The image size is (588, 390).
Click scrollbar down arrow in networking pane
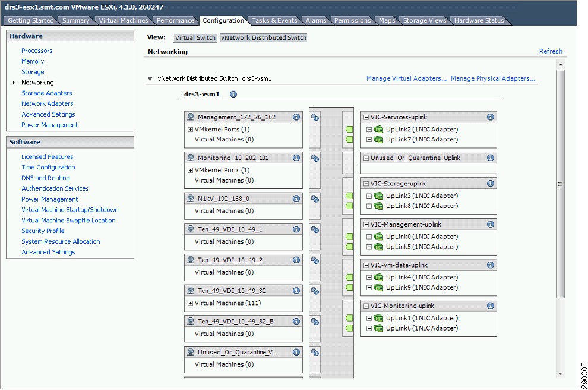[x=561, y=373]
